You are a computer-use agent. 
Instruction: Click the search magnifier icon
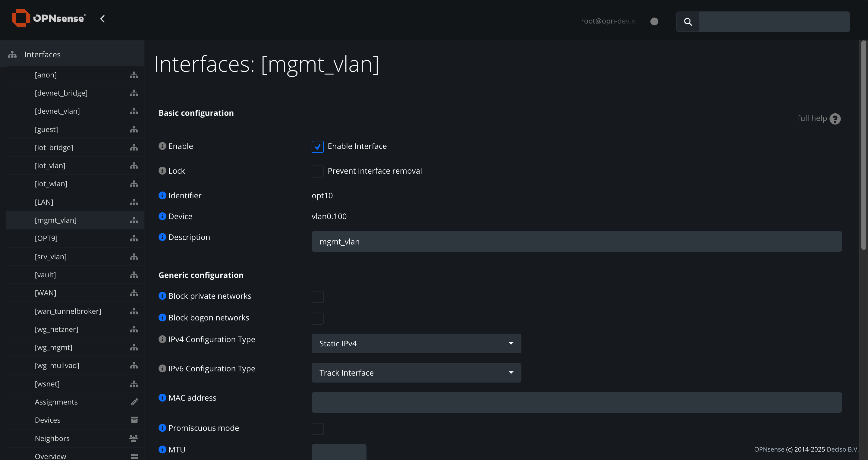pos(688,22)
